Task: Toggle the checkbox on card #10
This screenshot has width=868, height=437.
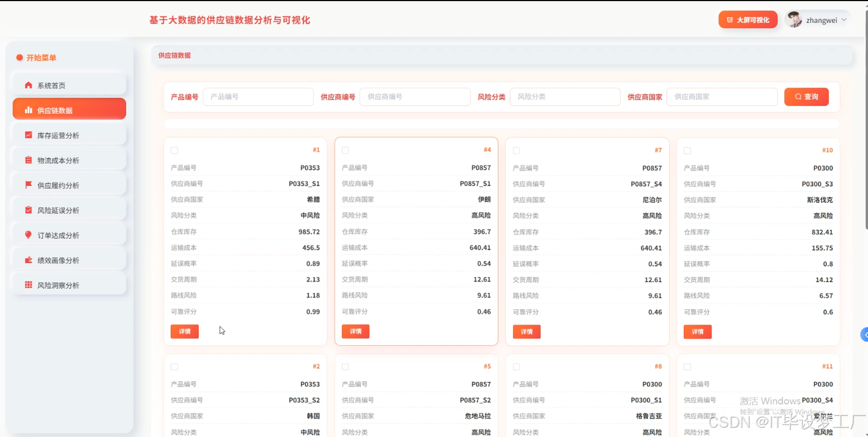Action: coord(688,151)
